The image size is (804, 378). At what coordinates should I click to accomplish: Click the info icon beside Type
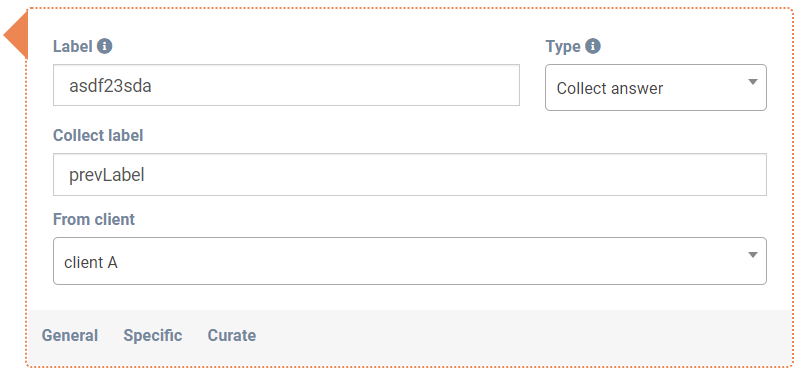click(593, 46)
